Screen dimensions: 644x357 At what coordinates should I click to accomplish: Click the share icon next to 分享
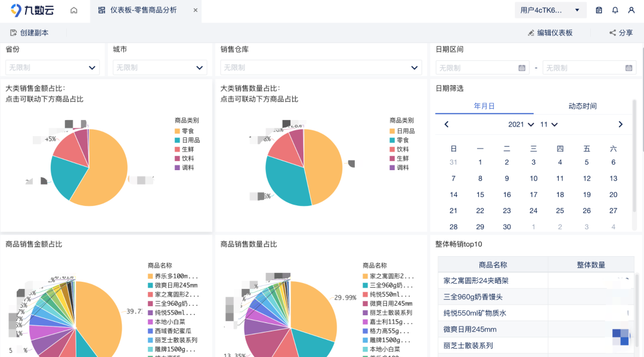tap(613, 33)
